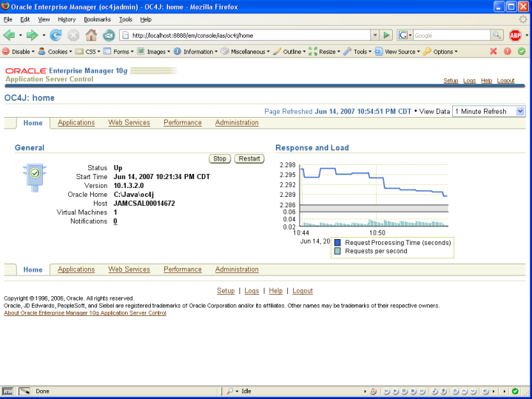Viewport: 532px width, 399px height.
Task: Open the Tools dropdown on the developer toolbar
Action: click(x=357, y=52)
